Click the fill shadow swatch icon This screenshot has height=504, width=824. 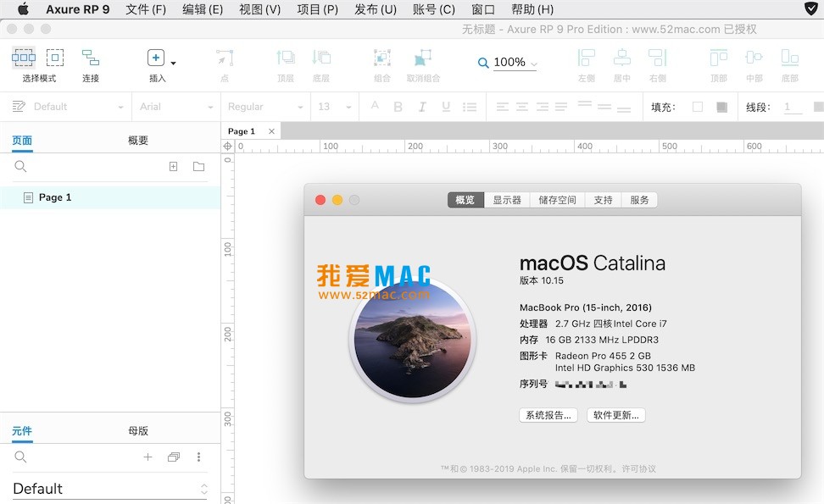pyautogui.click(x=722, y=107)
